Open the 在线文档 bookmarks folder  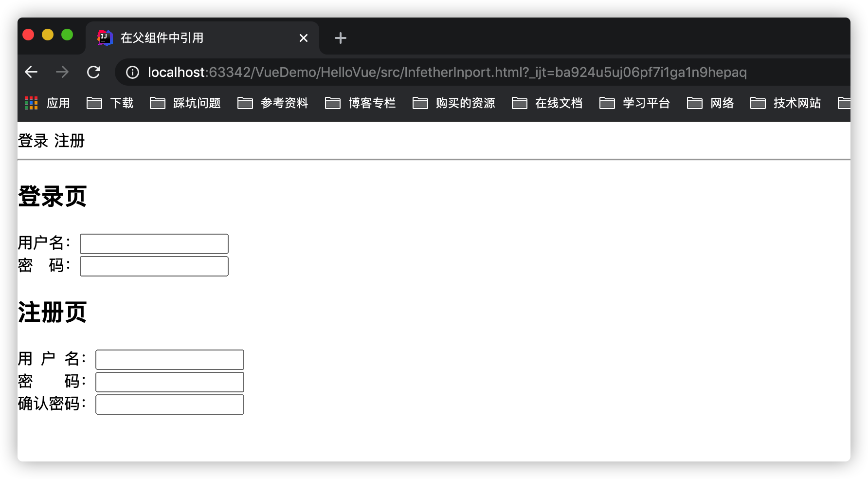click(547, 103)
